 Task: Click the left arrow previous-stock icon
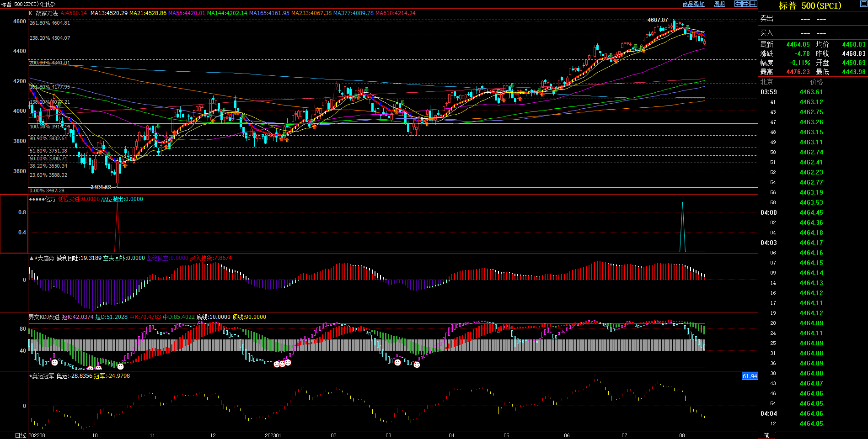coord(738,4)
